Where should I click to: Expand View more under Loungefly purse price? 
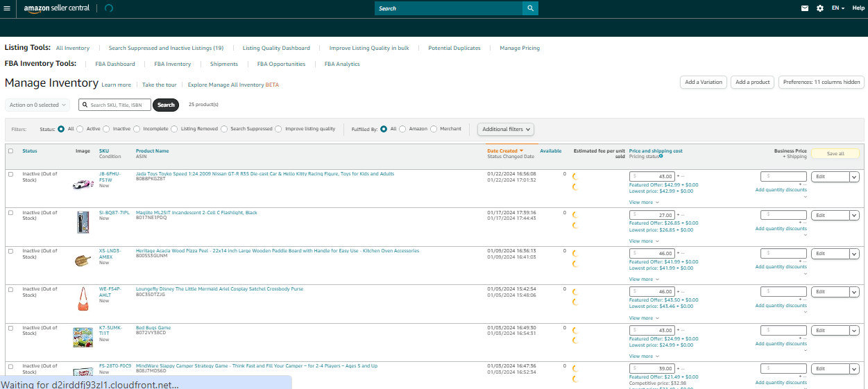(x=644, y=318)
